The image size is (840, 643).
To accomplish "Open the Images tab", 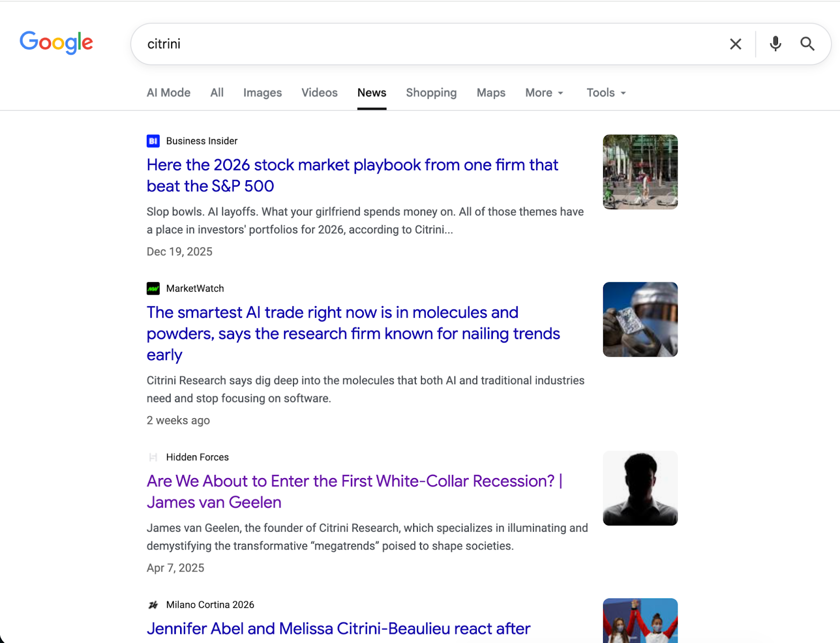I will pos(262,93).
